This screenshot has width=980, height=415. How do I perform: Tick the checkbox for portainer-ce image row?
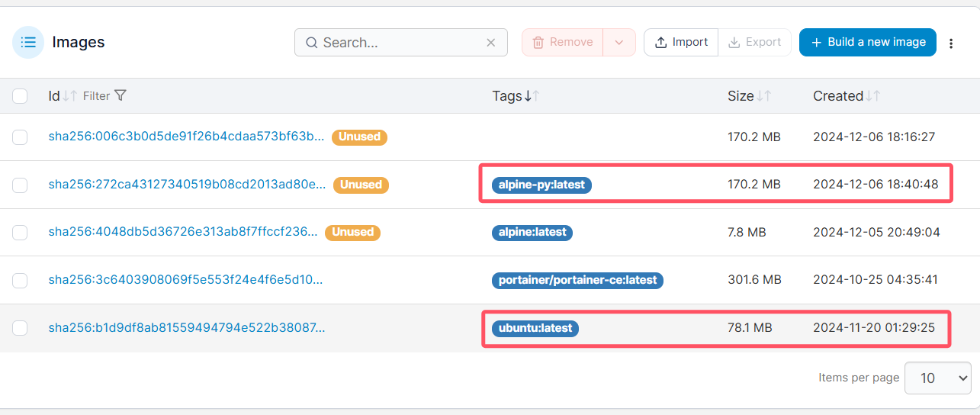click(x=20, y=280)
